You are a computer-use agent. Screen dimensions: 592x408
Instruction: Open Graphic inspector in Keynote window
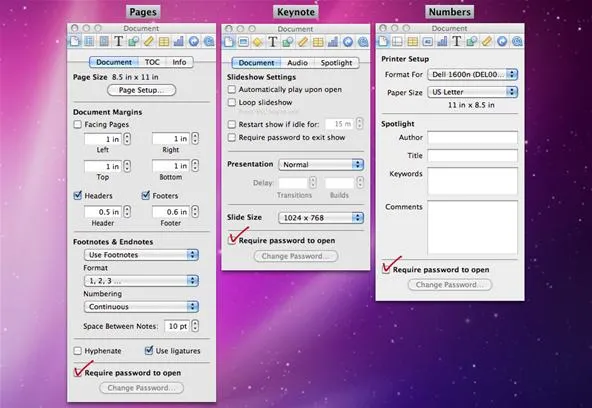pyautogui.click(x=288, y=42)
